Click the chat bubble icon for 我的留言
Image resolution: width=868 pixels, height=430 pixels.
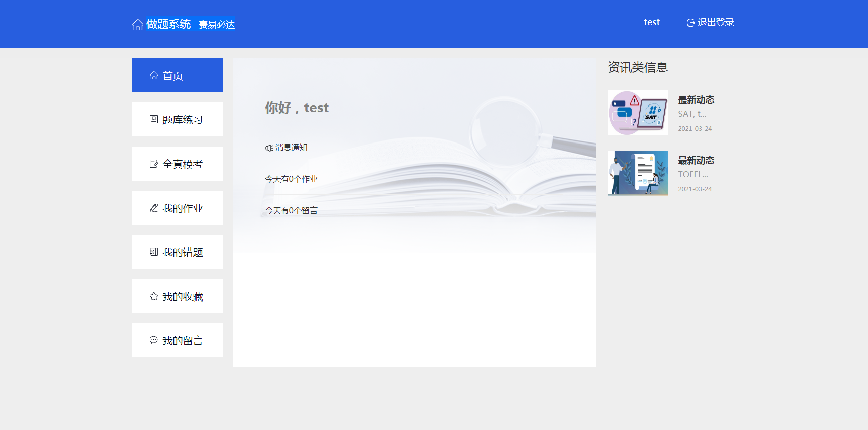[x=154, y=340]
